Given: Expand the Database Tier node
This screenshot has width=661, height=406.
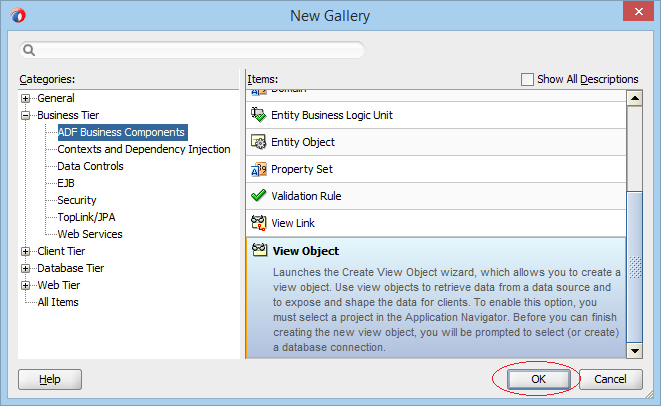Looking at the screenshot, I should point(26,268).
